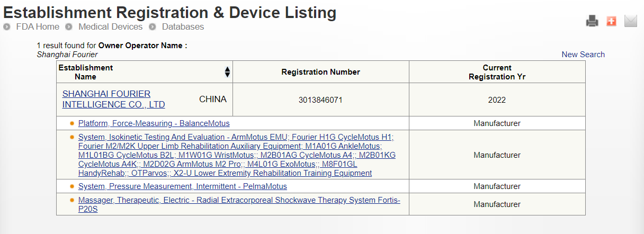Open Platform, Force-Measuring - BalanceMotus listing

[154, 123]
